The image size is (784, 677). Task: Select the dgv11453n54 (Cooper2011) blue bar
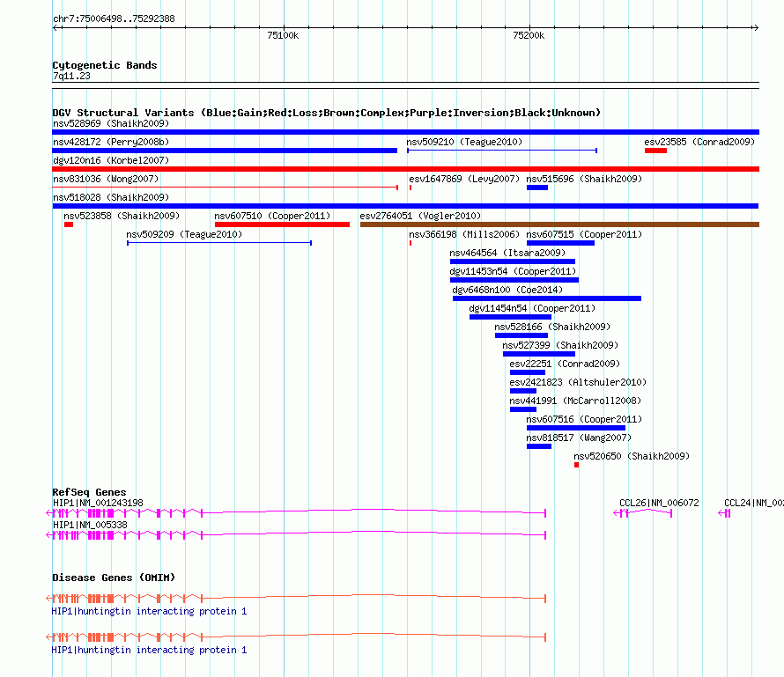click(x=514, y=280)
